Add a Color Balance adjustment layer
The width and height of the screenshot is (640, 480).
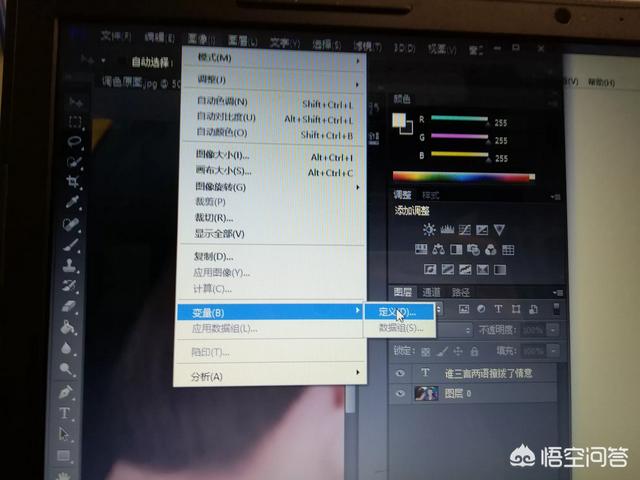pos(438,249)
